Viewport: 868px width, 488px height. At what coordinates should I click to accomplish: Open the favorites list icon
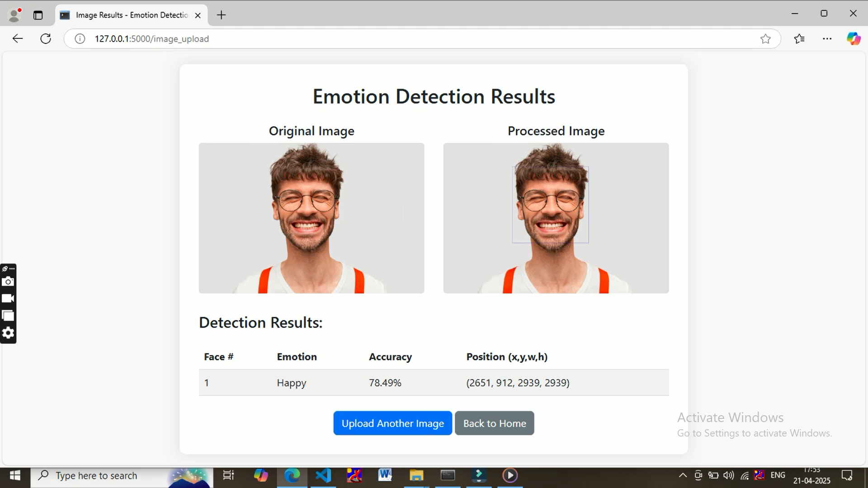[799, 39]
